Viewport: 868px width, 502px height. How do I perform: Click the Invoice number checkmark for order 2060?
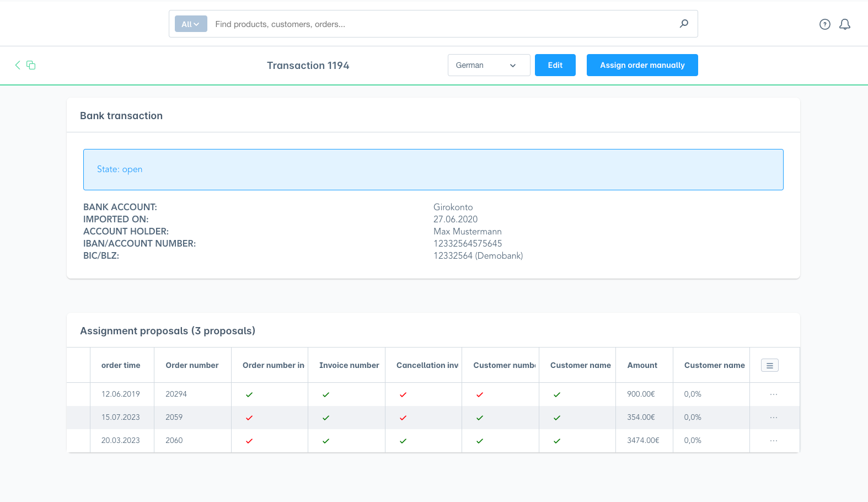coord(326,441)
